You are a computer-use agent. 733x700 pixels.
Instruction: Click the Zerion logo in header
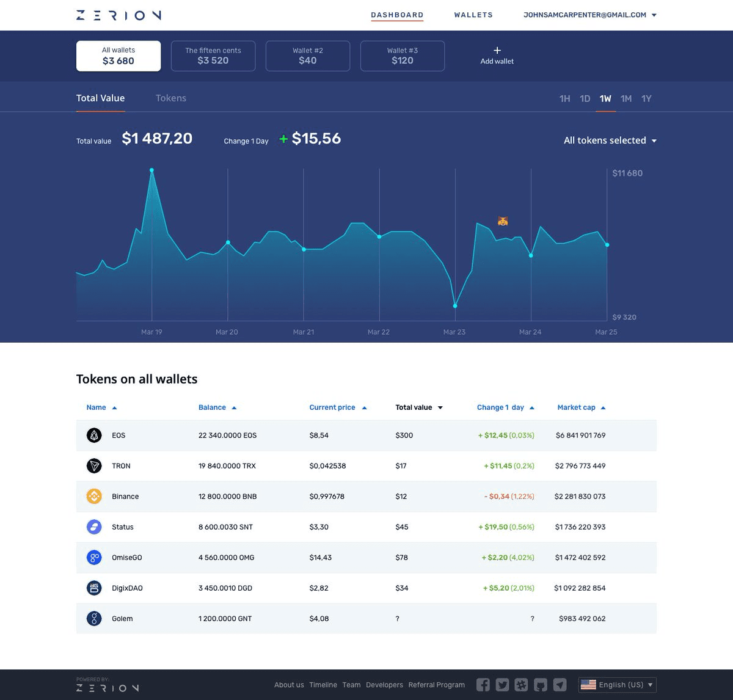click(x=119, y=15)
